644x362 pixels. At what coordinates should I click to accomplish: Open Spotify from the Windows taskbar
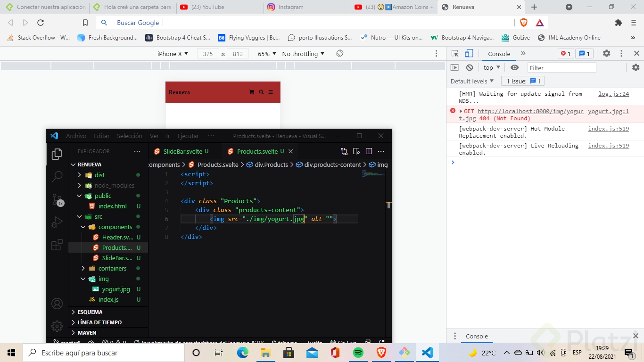point(358,353)
